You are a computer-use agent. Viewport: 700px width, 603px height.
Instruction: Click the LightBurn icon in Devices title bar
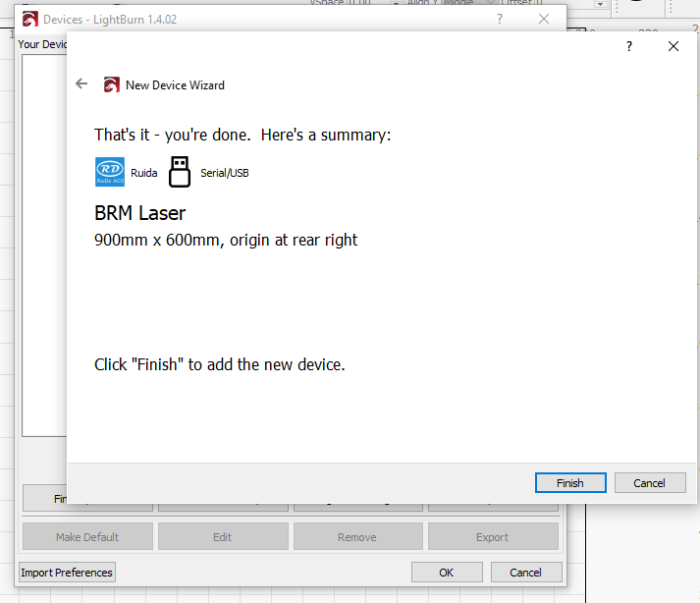coord(29,20)
